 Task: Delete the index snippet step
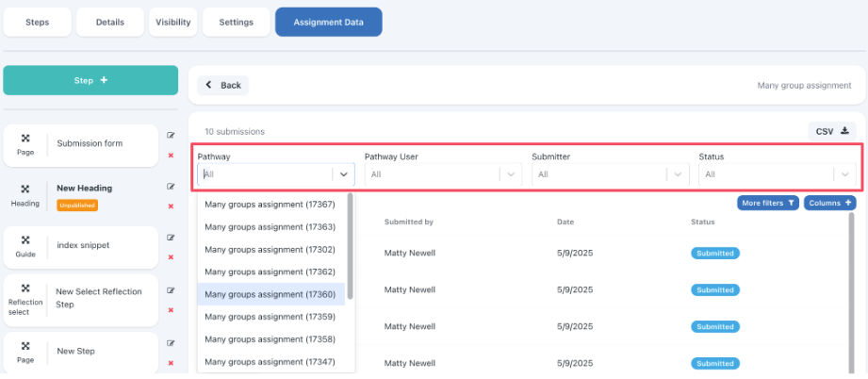click(171, 256)
